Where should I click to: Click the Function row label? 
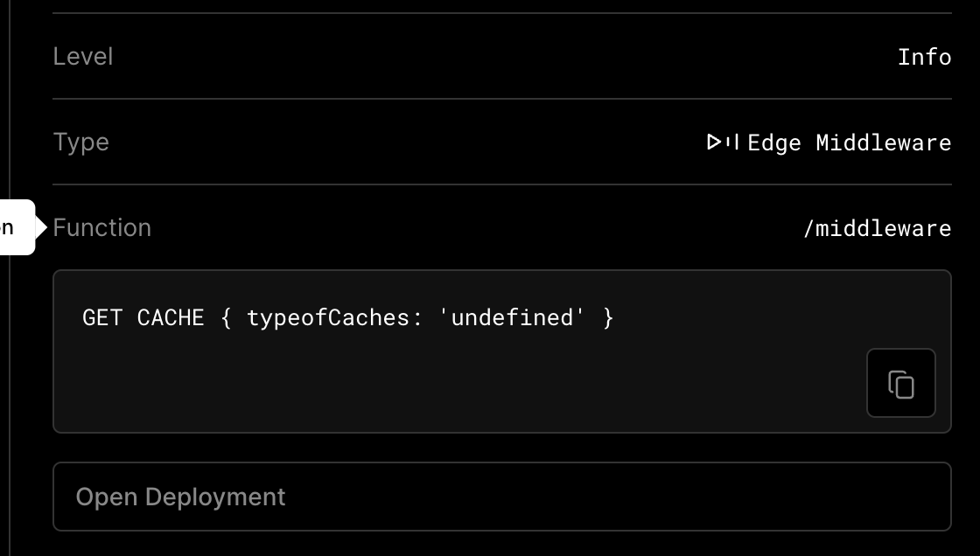pos(102,227)
